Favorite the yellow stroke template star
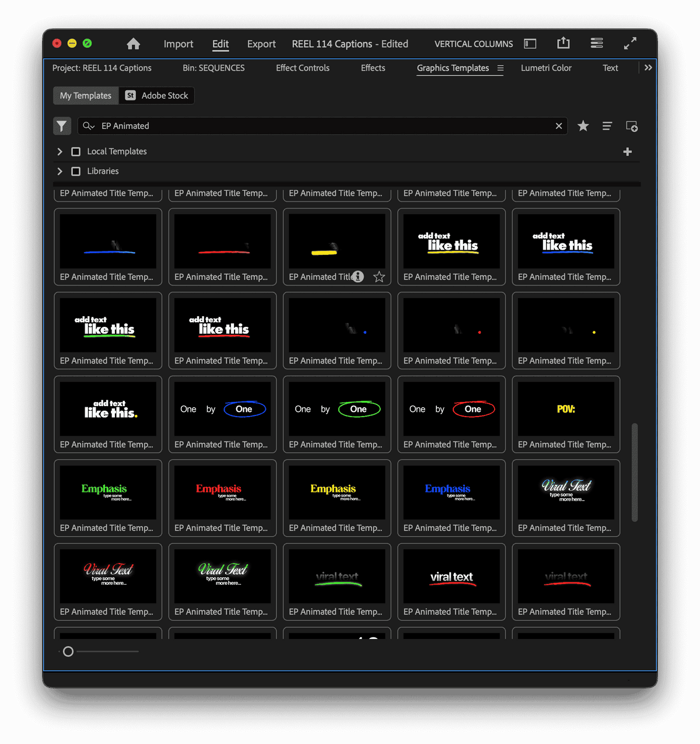700x744 pixels. [379, 277]
